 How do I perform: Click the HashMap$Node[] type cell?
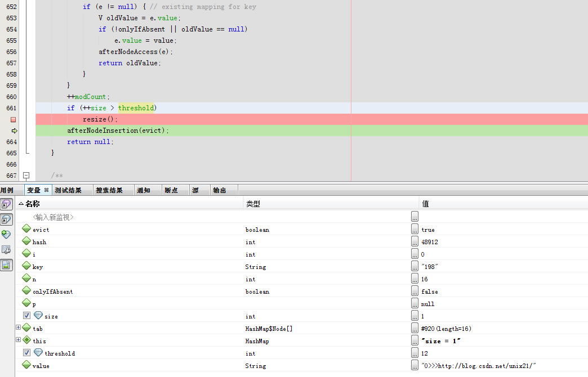coord(269,329)
